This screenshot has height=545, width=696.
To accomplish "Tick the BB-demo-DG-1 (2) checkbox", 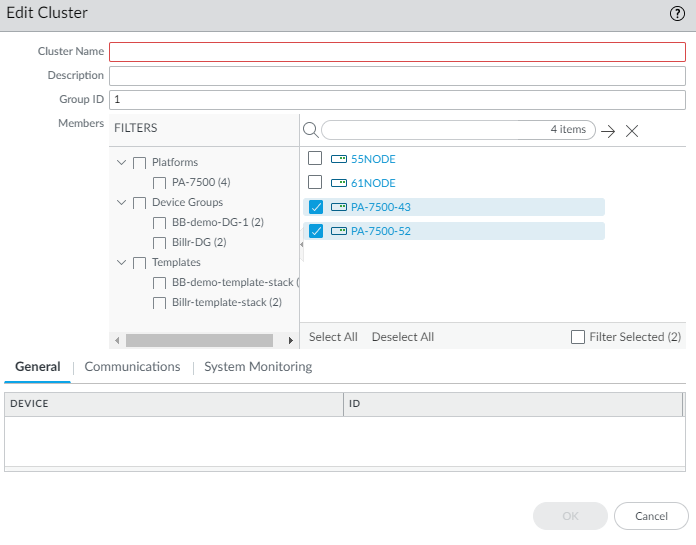I will 159,223.
